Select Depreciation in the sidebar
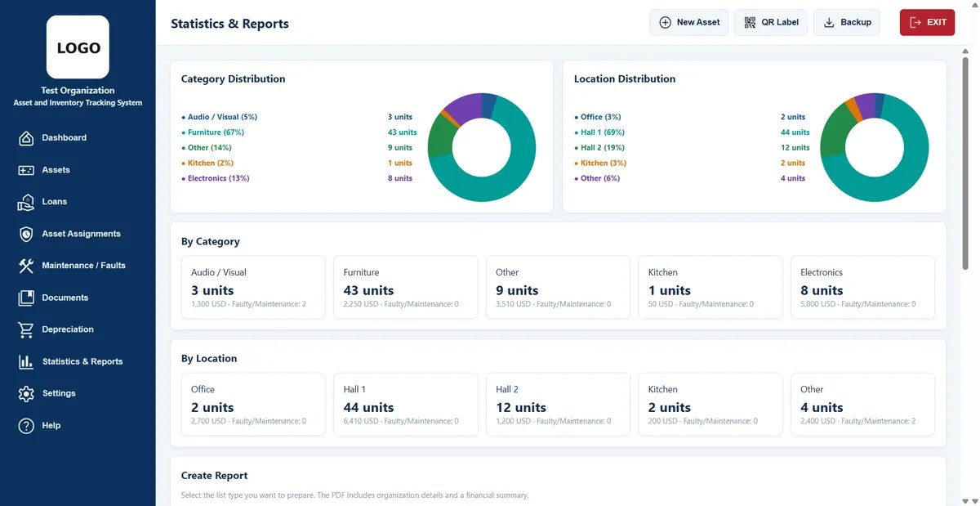Viewport: 980px width, 506px height. [68, 329]
